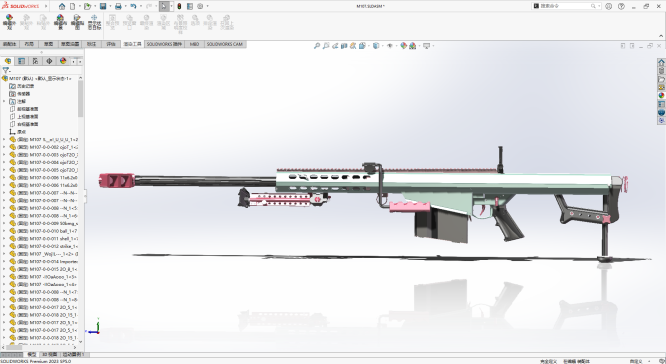Rebuild the model with traffic light icon
666x364 pixels.
(179, 6)
